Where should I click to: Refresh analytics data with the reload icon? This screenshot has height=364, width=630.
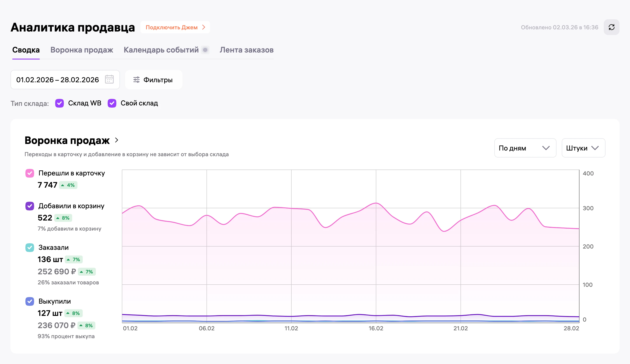point(611,27)
